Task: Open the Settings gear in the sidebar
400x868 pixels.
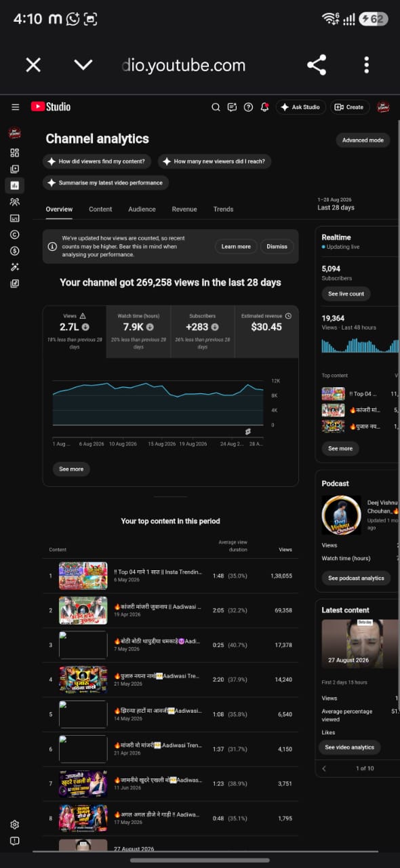Action: coord(14,825)
